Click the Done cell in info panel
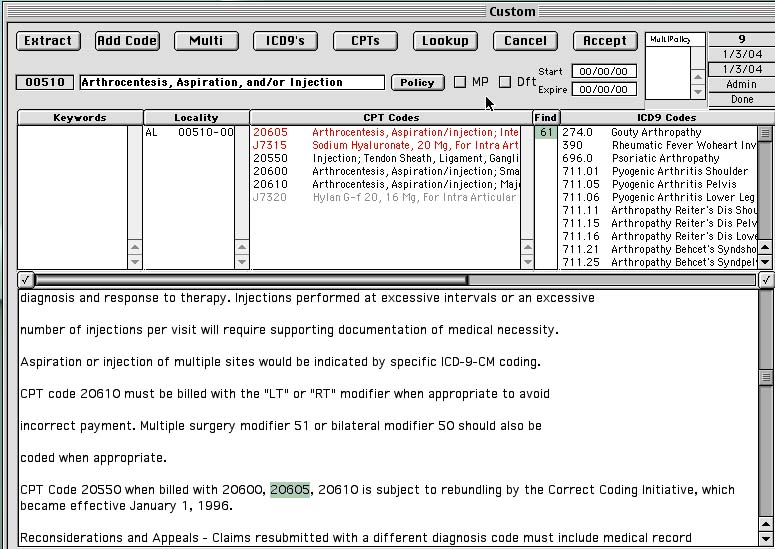 [741, 99]
